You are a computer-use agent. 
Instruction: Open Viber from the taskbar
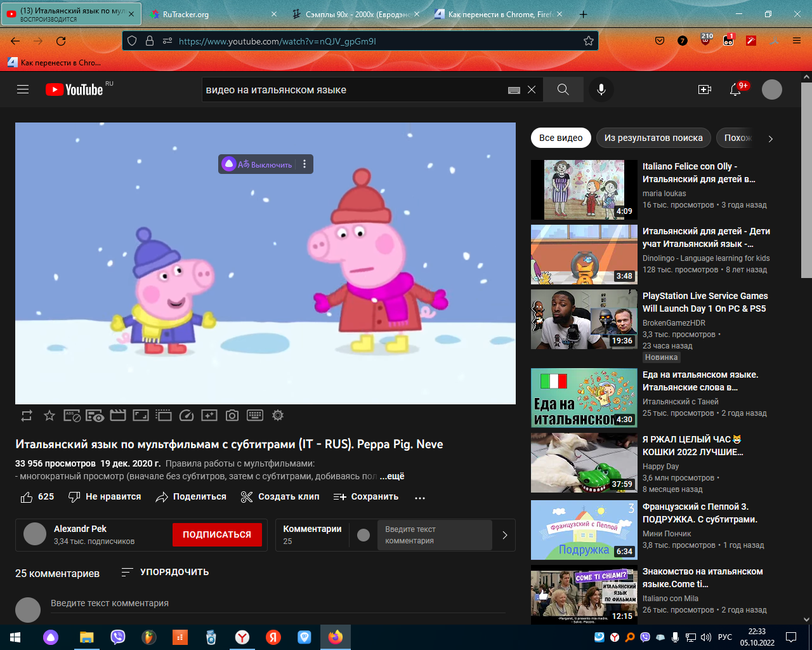coord(118,637)
